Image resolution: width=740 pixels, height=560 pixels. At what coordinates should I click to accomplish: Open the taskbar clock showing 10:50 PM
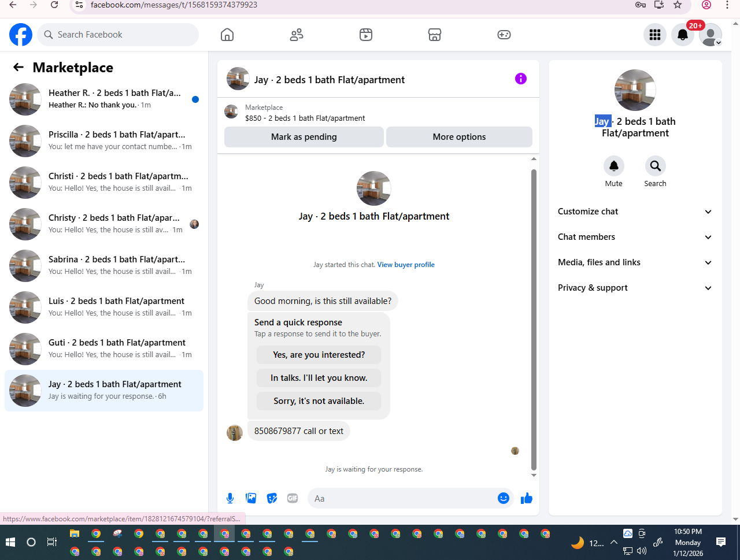point(688,542)
